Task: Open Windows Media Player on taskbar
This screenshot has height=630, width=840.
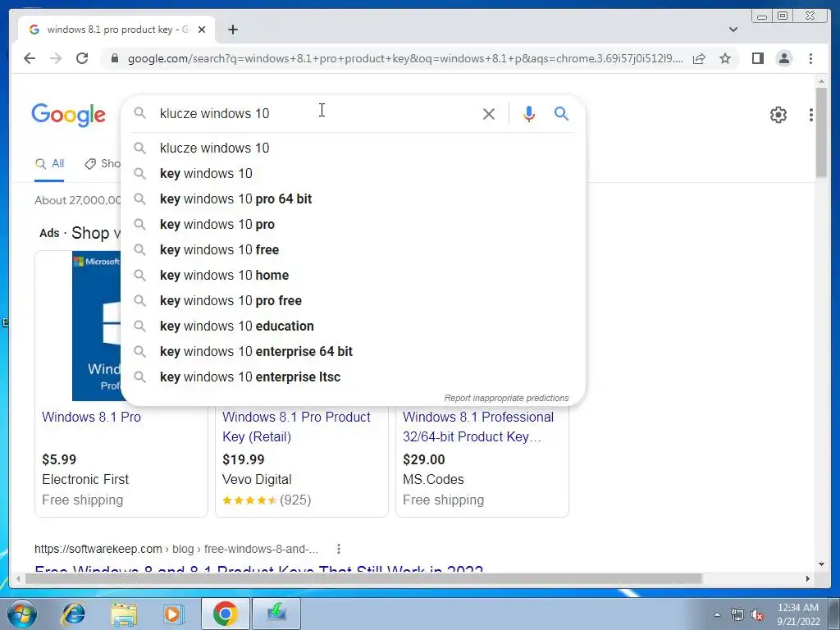Action: [173, 614]
